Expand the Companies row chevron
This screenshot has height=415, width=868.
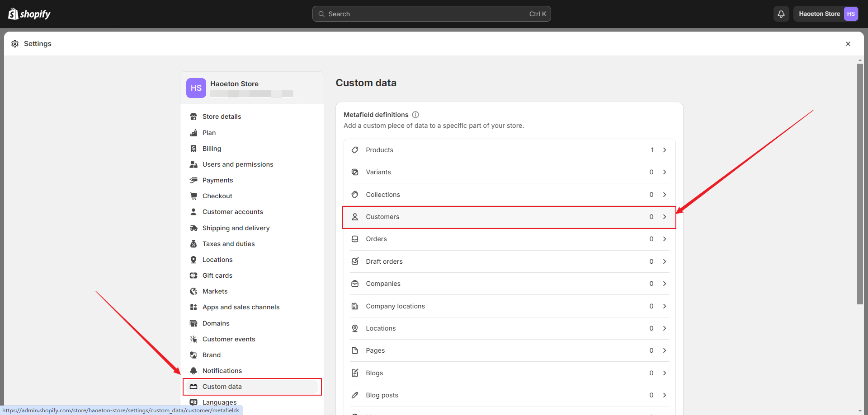(665, 284)
